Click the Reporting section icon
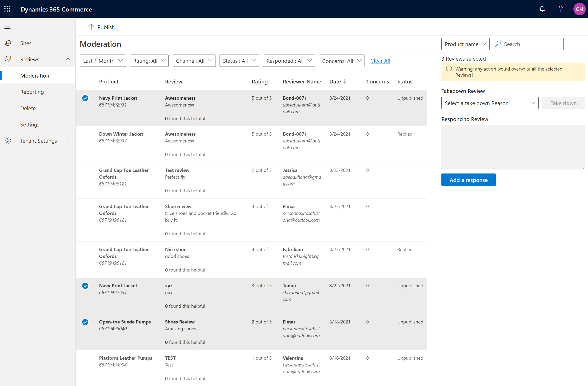Image resolution: width=588 pixels, height=386 pixels. pyautogui.click(x=32, y=92)
